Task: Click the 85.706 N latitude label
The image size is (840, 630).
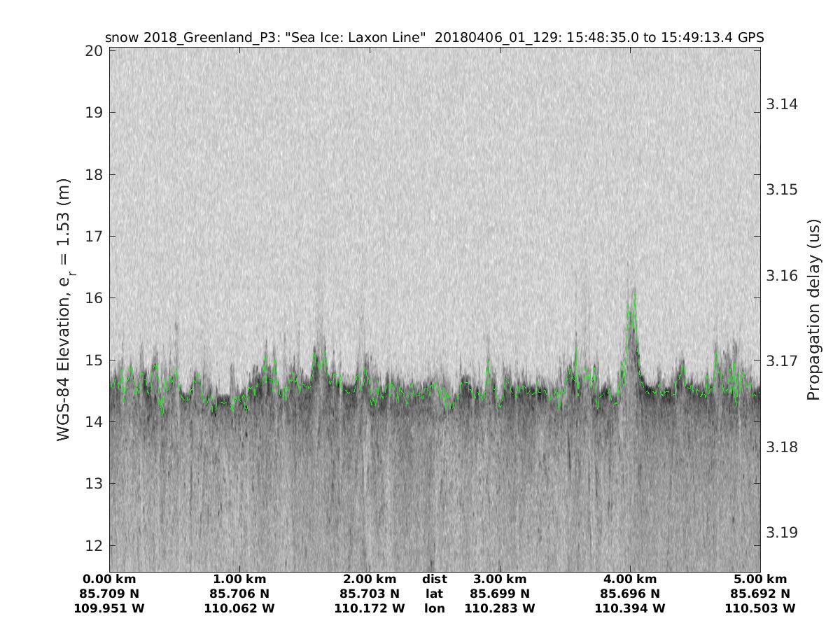Action: click(x=239, y=594)
